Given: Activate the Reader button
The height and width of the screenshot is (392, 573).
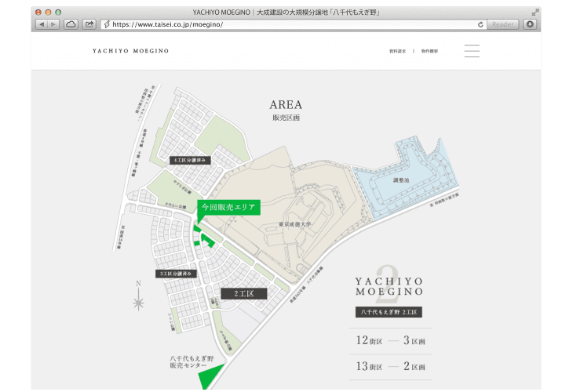Looking at the screenshot, I should pyautogui.click(x=502, y=24).
